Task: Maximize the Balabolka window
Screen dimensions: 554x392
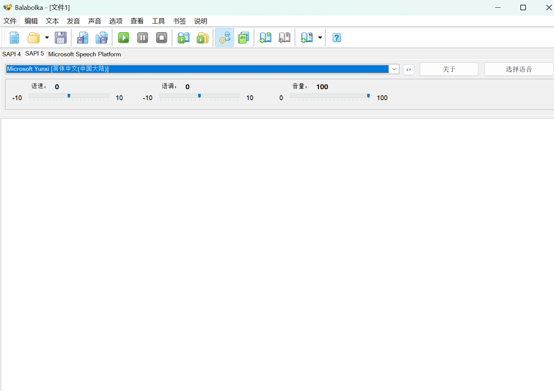Action: [x=523, y=7]
